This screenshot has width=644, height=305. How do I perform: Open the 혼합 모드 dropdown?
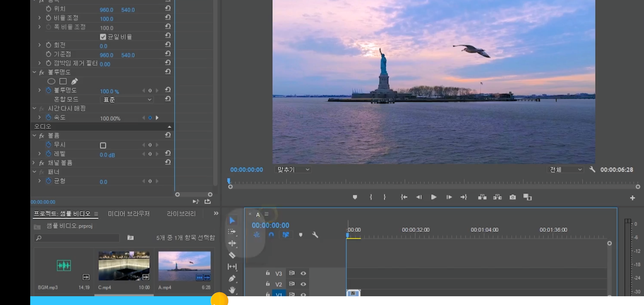tap(127, 100)
